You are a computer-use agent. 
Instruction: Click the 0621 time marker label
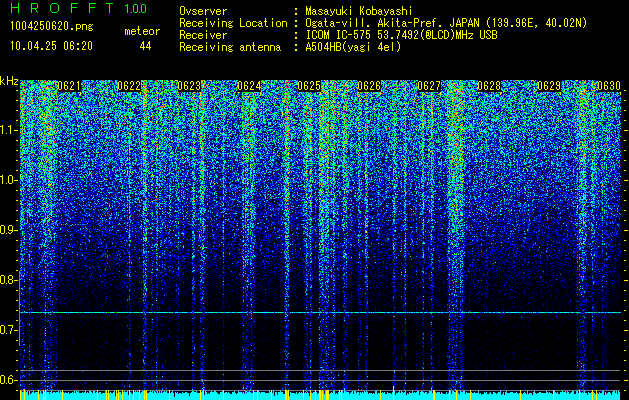69,86
